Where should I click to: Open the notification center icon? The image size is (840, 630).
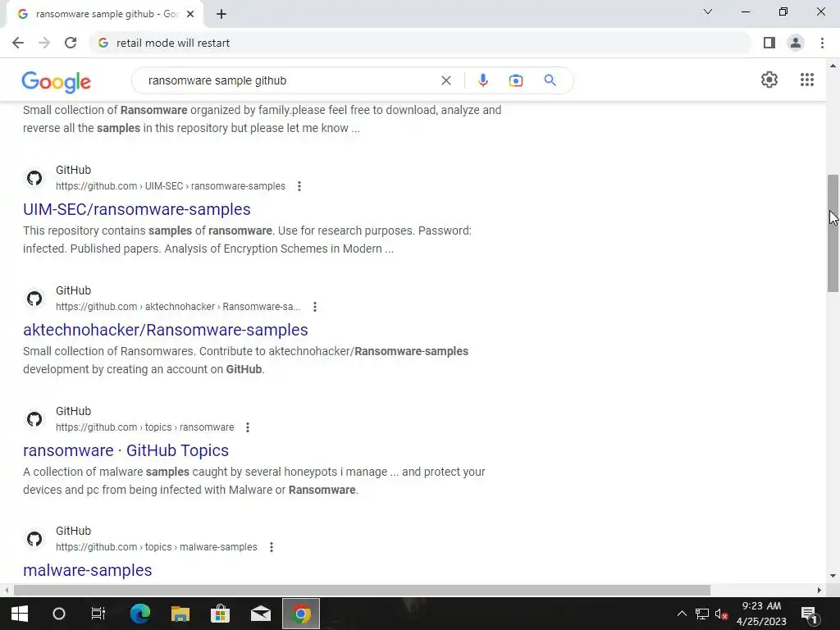809,614
